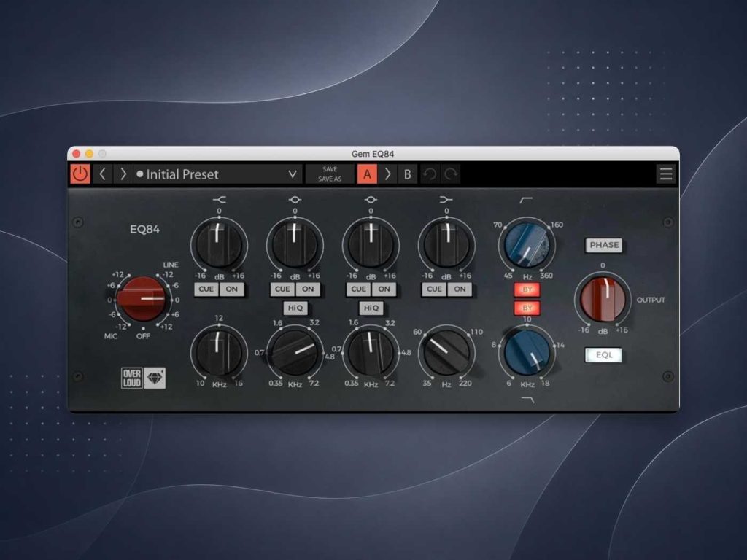This screenshot has height=560, width=747.
Task: Go to the next preset arrow
Action: click(123, 174)
